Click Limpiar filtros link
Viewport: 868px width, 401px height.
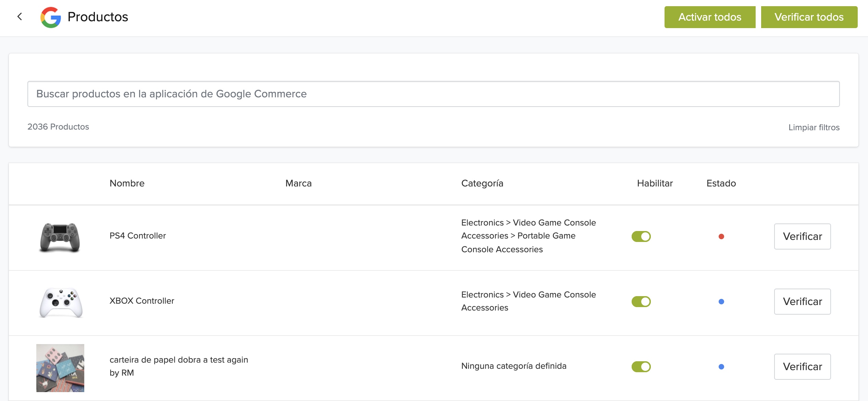tap(814, 127)
